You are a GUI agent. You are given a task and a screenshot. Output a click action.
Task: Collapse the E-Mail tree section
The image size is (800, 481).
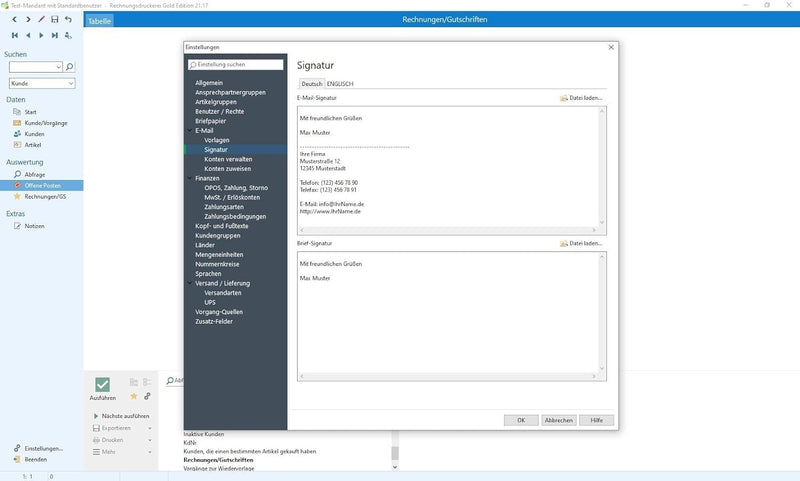point(188,130)
